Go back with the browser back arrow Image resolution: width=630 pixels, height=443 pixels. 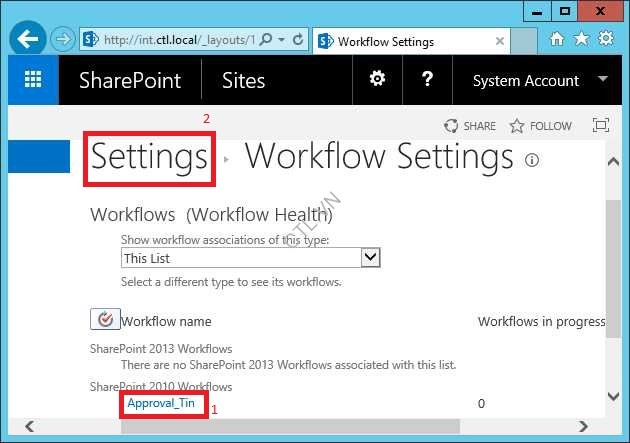[28, 40]
